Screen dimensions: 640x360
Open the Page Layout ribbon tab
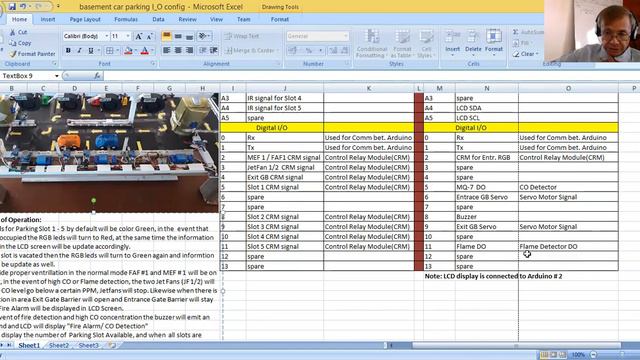click(x=85, y=19)
